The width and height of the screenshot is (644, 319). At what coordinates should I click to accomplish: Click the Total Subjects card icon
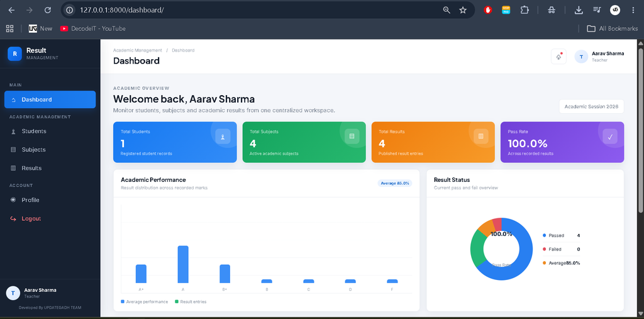352,137
